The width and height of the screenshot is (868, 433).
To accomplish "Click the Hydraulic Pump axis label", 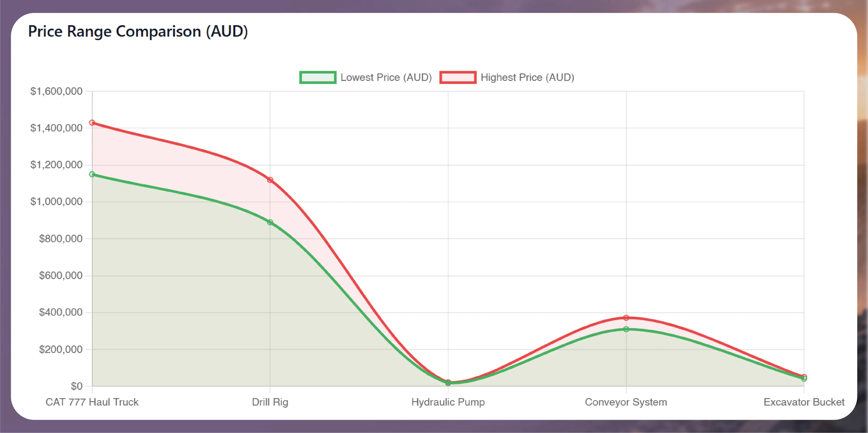I will [x=448, y=402].
